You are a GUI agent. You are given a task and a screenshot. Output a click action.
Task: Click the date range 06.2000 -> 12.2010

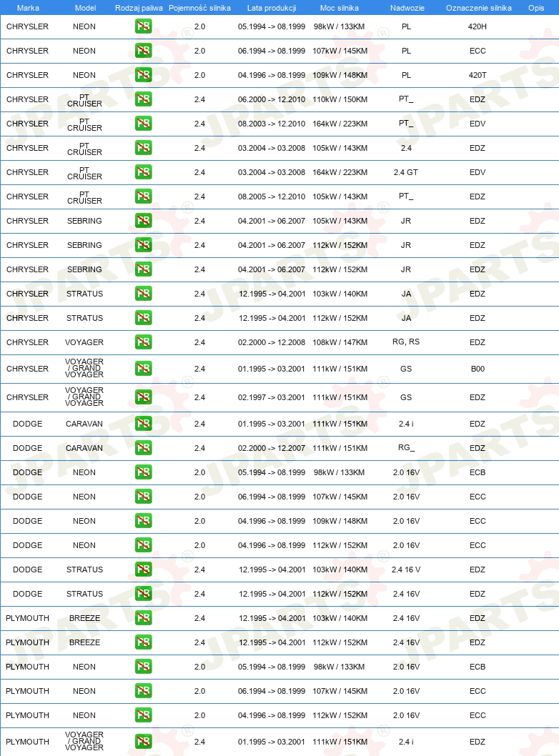point(272,99)
